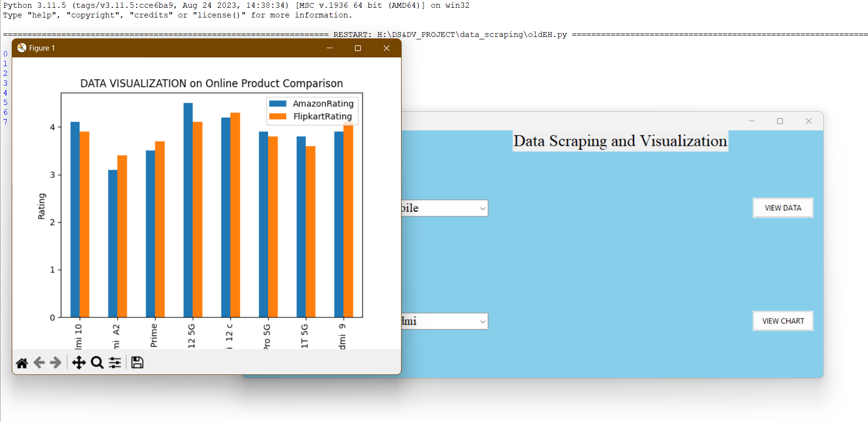Activate the Zoom to rectangle magnifier
This screenshot has height=422, width=868.
pyautogui.click(x=97, y=363)
